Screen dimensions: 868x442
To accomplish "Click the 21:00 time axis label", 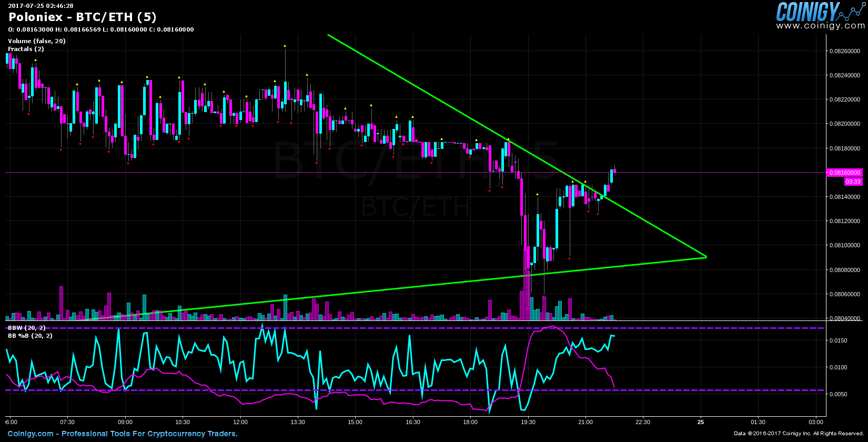I will (x=586, y=422).
